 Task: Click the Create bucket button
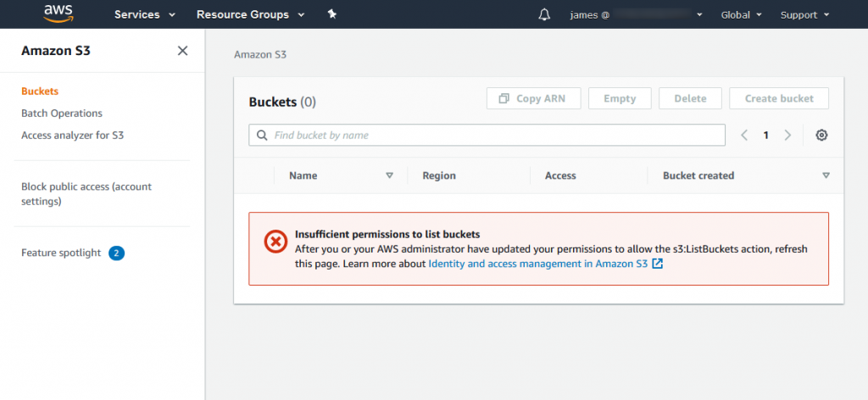pyautogui.click(x=779, y=98)
